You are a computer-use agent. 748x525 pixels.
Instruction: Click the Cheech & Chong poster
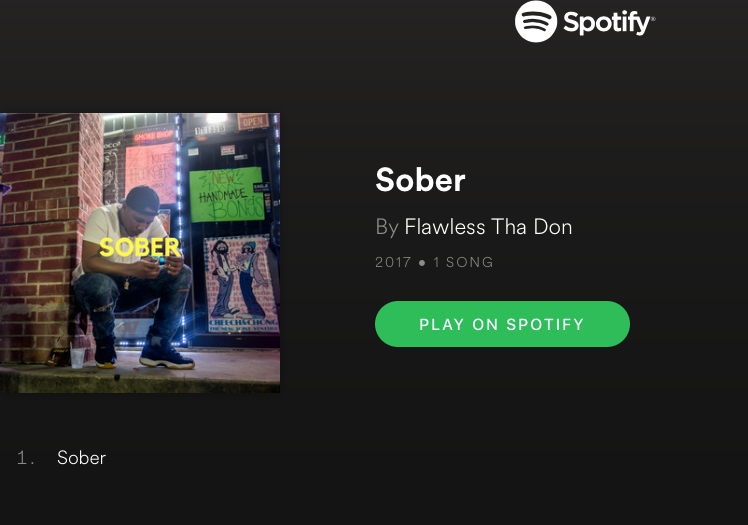pos(241,285)
